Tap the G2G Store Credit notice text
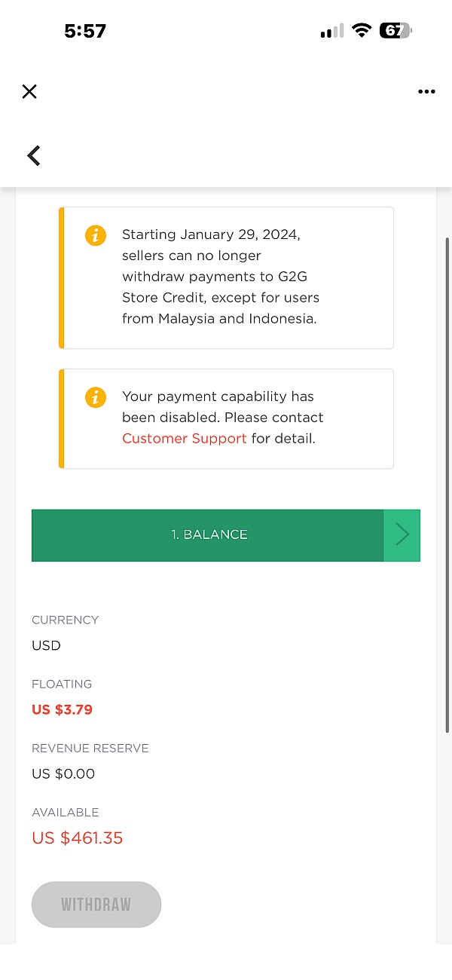The image size is (452, 980). pyautogui.click(x=220, y=277)
